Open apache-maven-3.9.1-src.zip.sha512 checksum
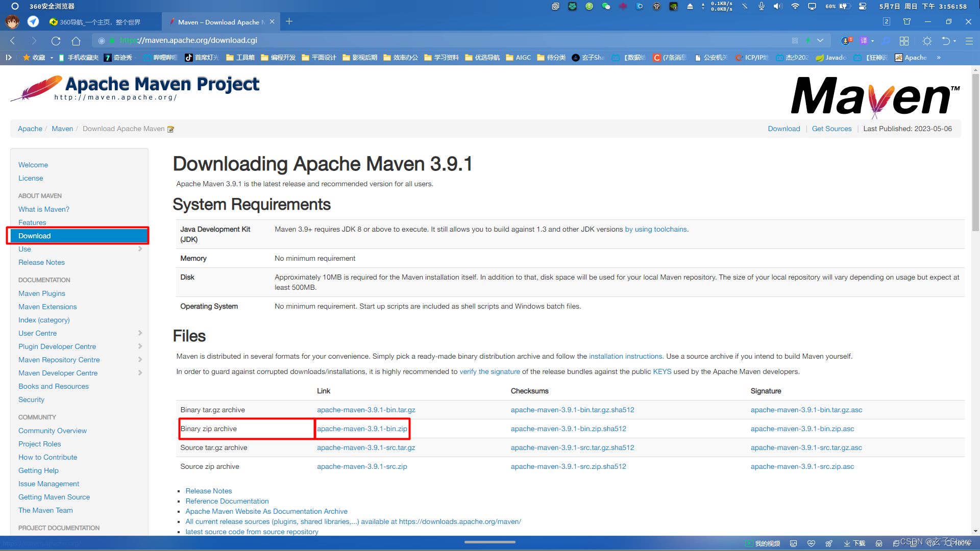Image resolution: width=980 pixels, height=551 pixels. (568, 466)
